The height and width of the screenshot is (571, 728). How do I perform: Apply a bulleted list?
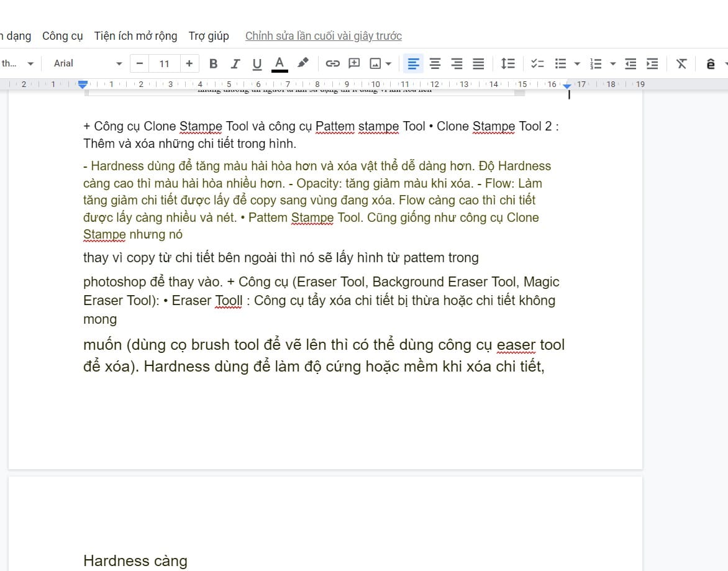[x=561, y=63]
